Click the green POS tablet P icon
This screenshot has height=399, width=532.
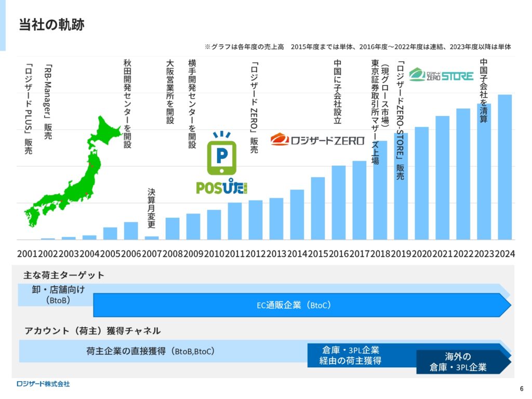221,153
